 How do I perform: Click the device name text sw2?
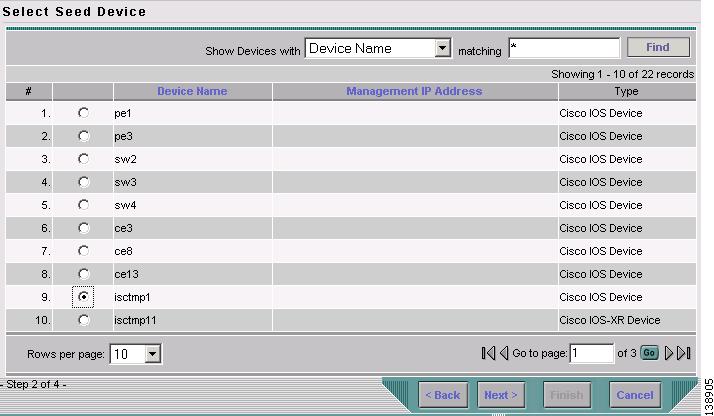tap(125, 159)
